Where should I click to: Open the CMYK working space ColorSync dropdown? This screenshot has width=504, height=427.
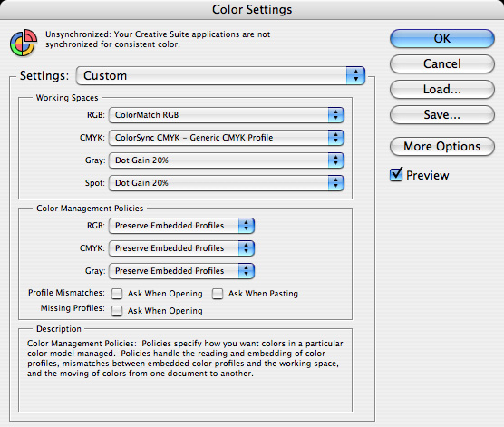pyautogui.click(x=227, y=138)
